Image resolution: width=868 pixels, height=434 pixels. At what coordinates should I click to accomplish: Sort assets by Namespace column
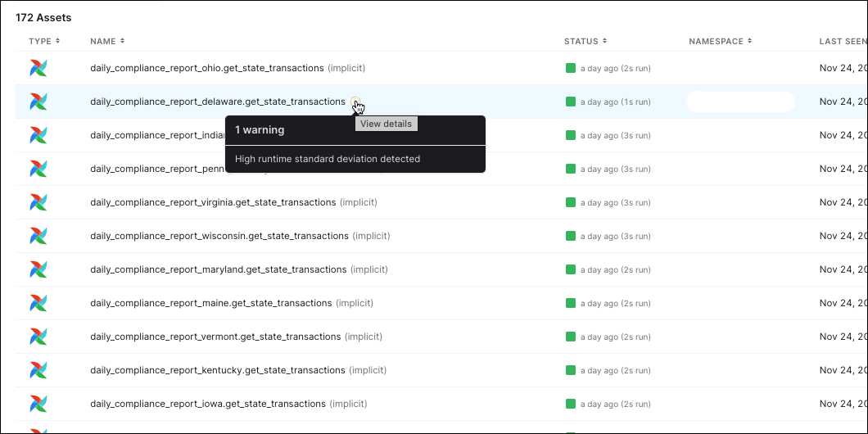click(720, 41)
